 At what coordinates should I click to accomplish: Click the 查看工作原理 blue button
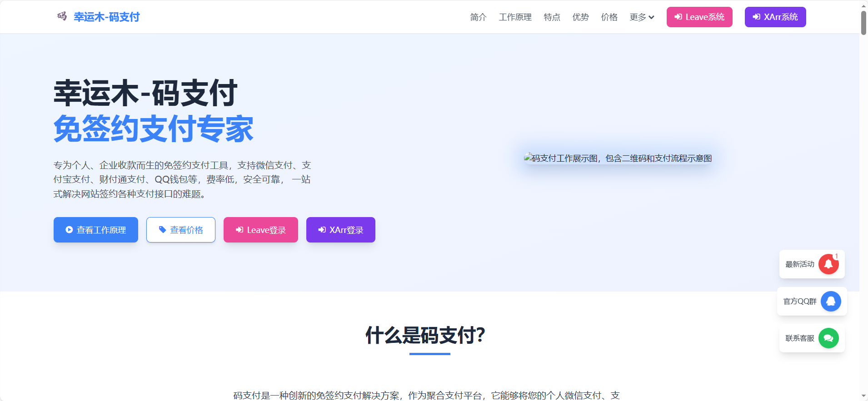tap(96, 230)
